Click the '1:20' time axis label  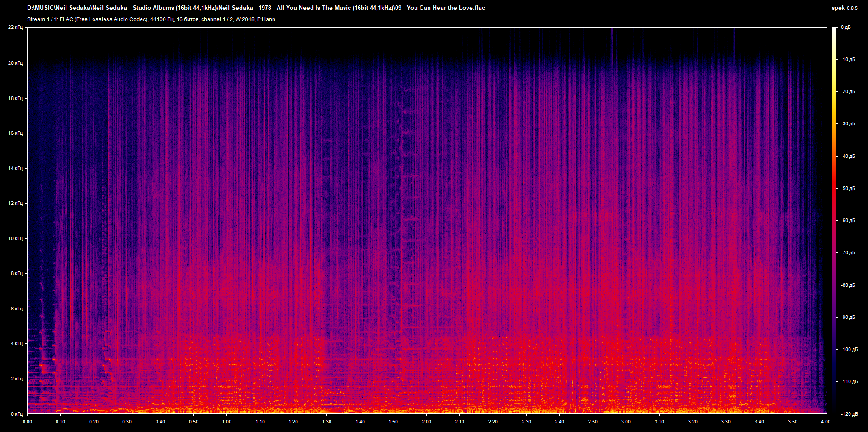[x=293, y=422]
